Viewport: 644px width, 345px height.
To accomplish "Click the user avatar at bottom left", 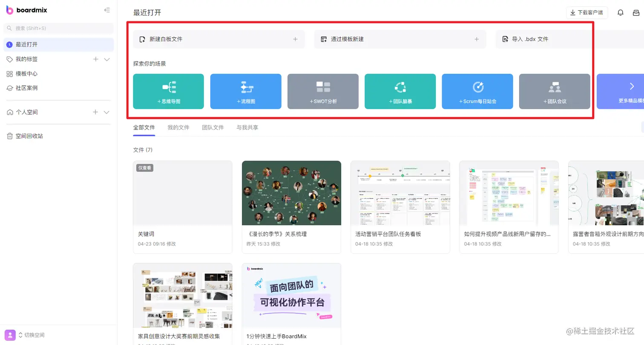I will (10, 335).
